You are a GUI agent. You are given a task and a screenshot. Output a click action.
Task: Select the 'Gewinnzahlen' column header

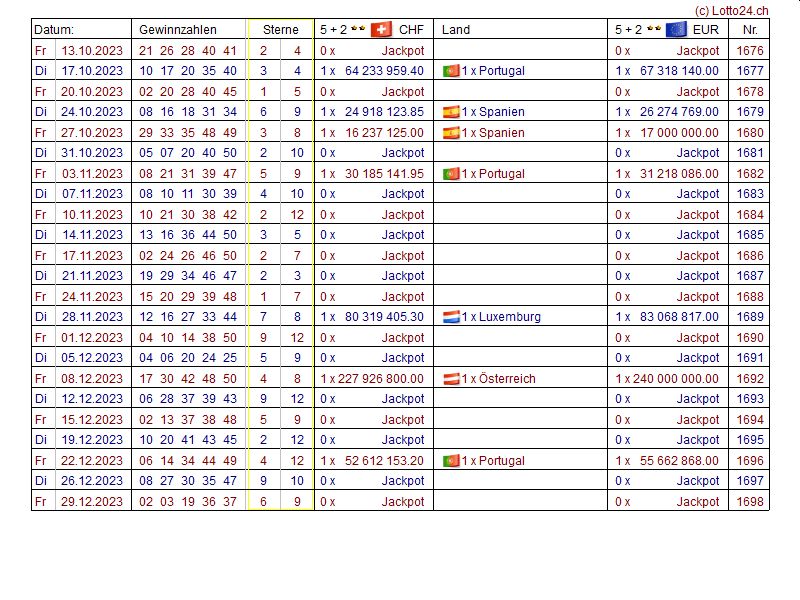tap(177, 30)
